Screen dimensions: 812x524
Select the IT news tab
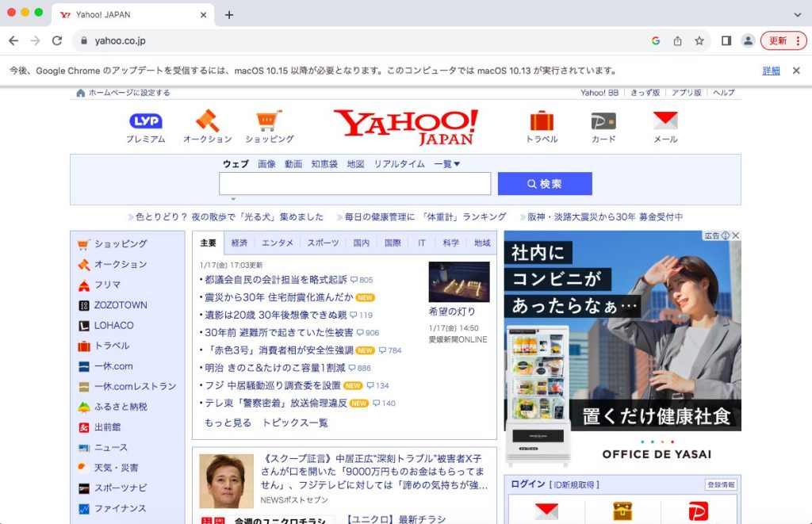pos(422,243)
